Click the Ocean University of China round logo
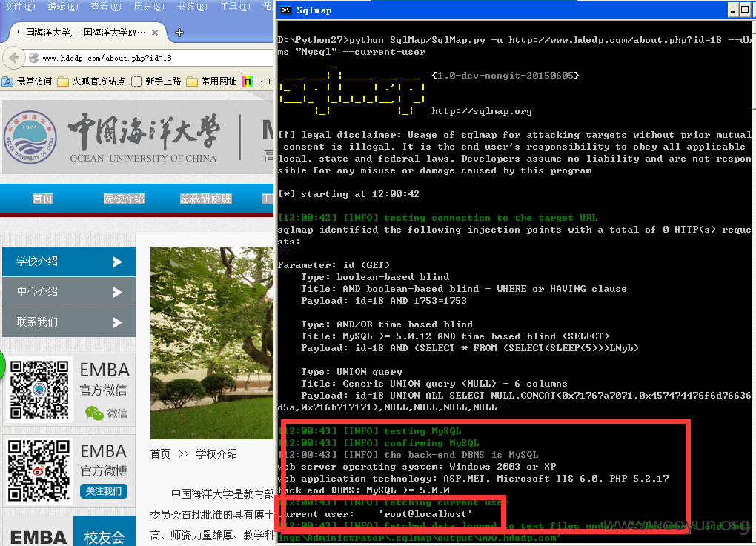The height and width of the screenshot is (546, 756). pos(30,137)
